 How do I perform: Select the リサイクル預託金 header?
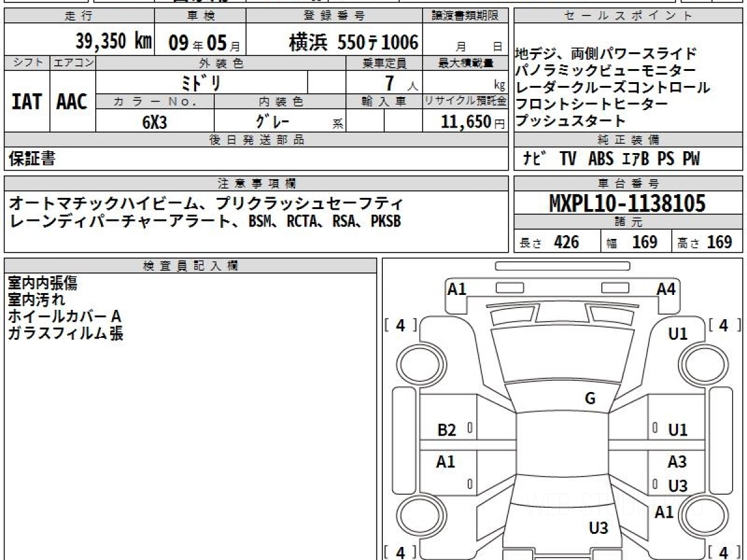click(466, 101)
